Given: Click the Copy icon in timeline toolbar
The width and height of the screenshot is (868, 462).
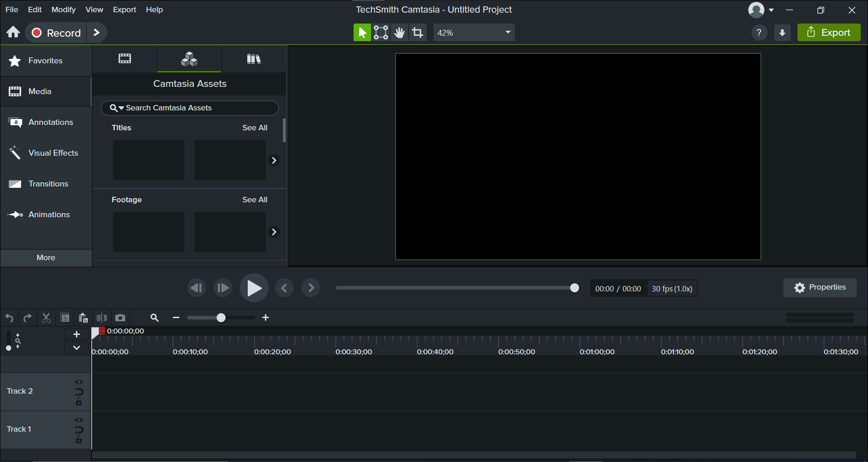Looking at the screenshot, I should [65, 318].
